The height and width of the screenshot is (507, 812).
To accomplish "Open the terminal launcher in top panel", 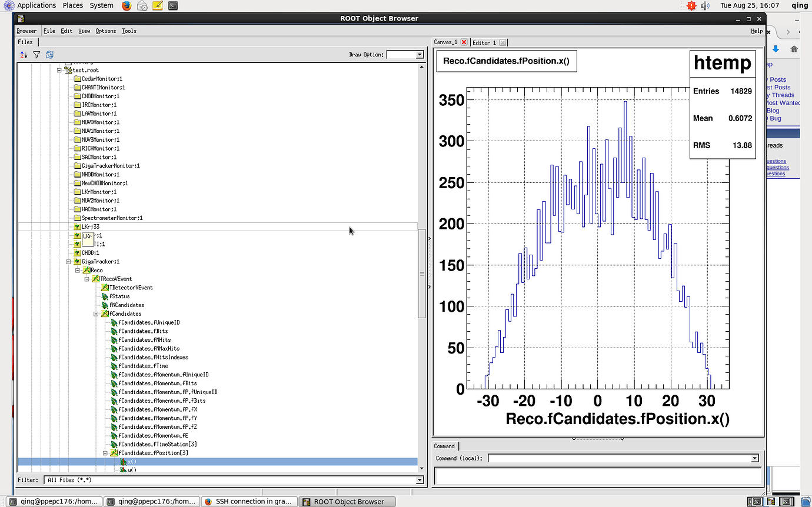I will (173, 6).
